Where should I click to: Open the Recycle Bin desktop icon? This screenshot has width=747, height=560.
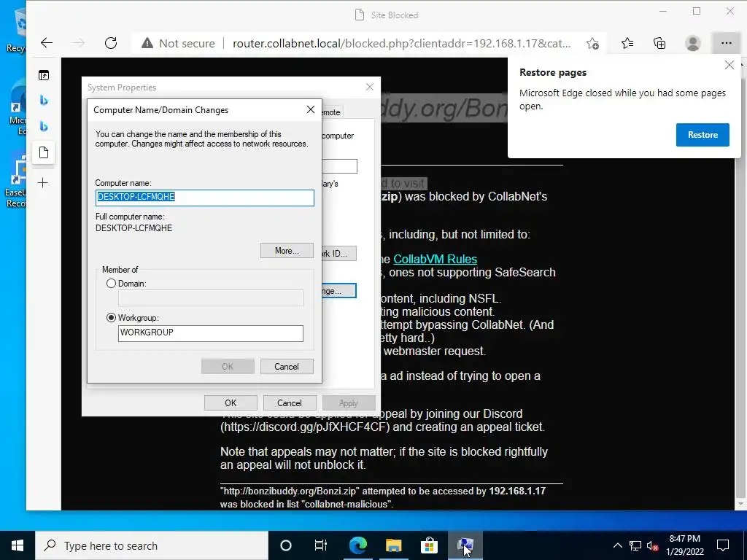coord(18,29)
